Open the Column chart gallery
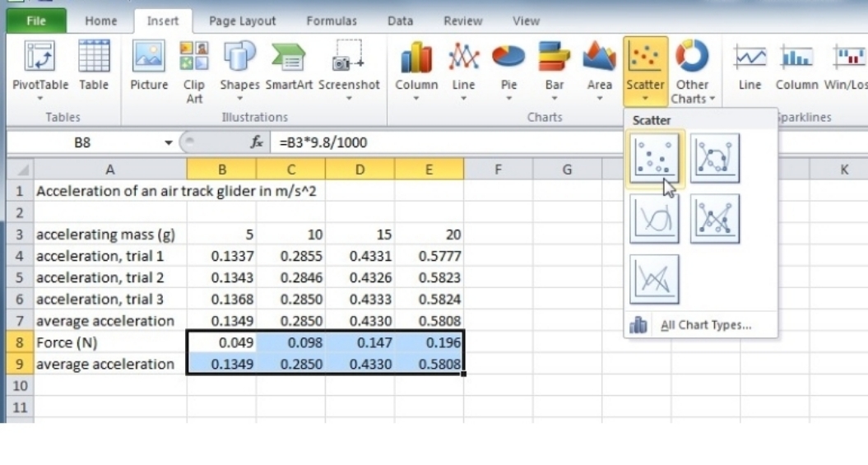 pyautogui.click(x=416, y=71)
